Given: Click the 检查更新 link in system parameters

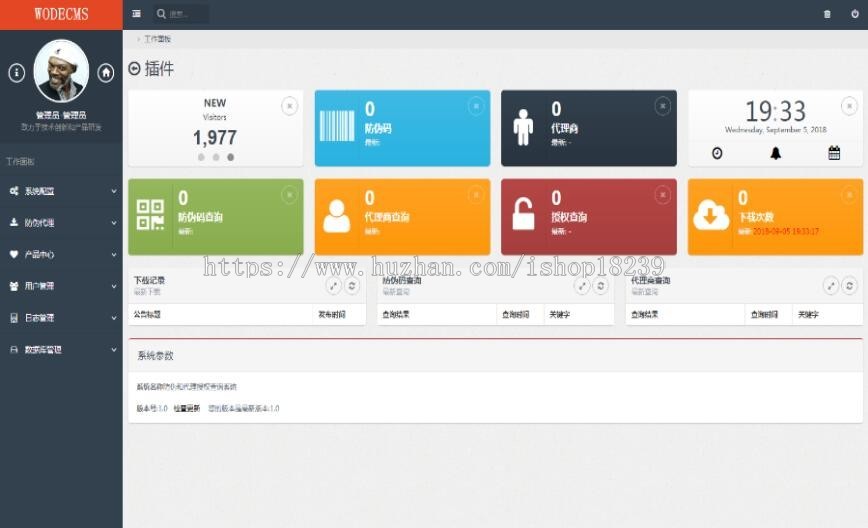Looking at the screenshot, I should (187, 408).
